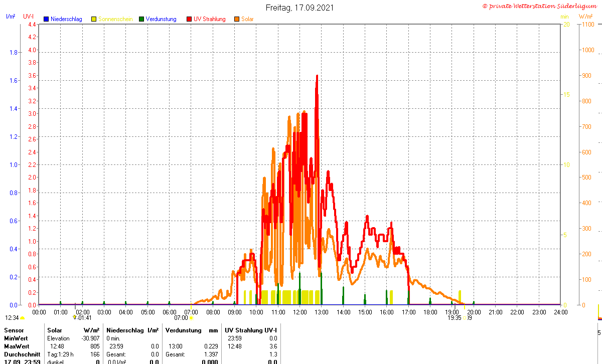
Task: Click the blue Niederschlag legend swatch
Action: 46,19
